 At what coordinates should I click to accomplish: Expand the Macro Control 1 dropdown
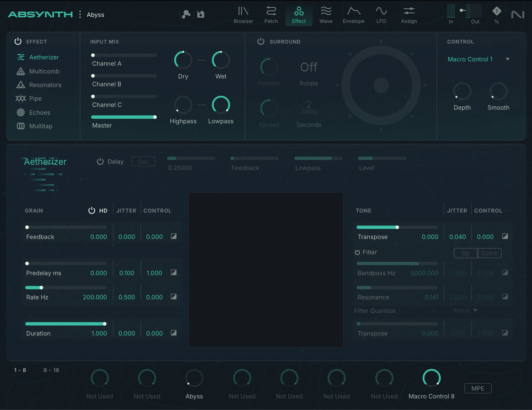[508, 59]
